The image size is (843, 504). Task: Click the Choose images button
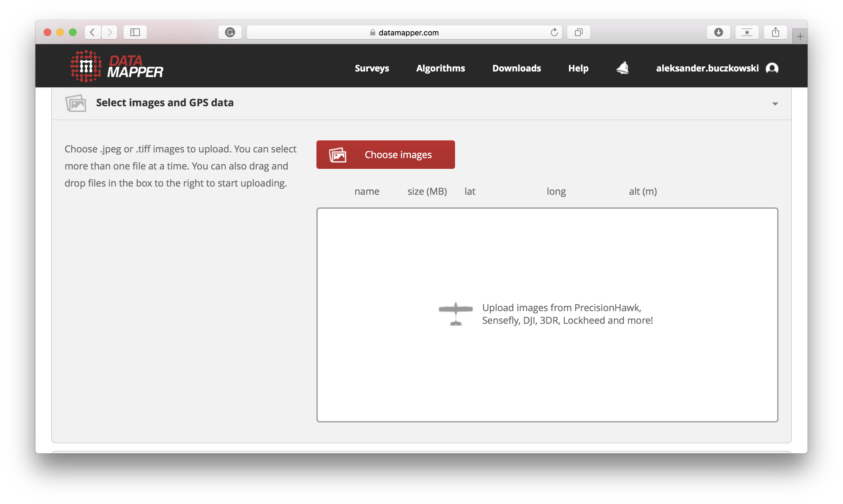pos(385,155)
